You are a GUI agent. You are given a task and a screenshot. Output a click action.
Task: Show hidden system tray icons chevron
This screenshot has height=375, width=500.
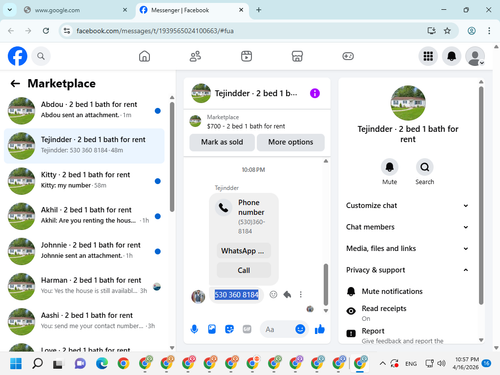tap(382, 363)
